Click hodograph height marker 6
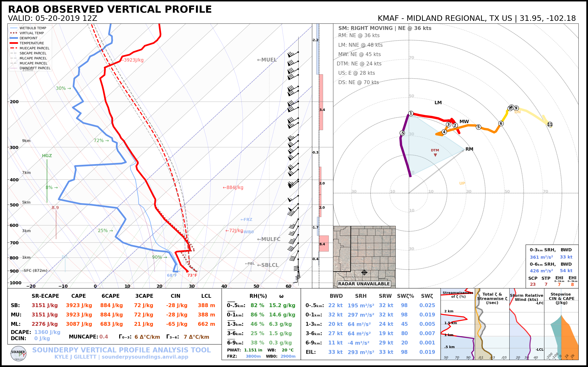 click(x=501, y=123)
